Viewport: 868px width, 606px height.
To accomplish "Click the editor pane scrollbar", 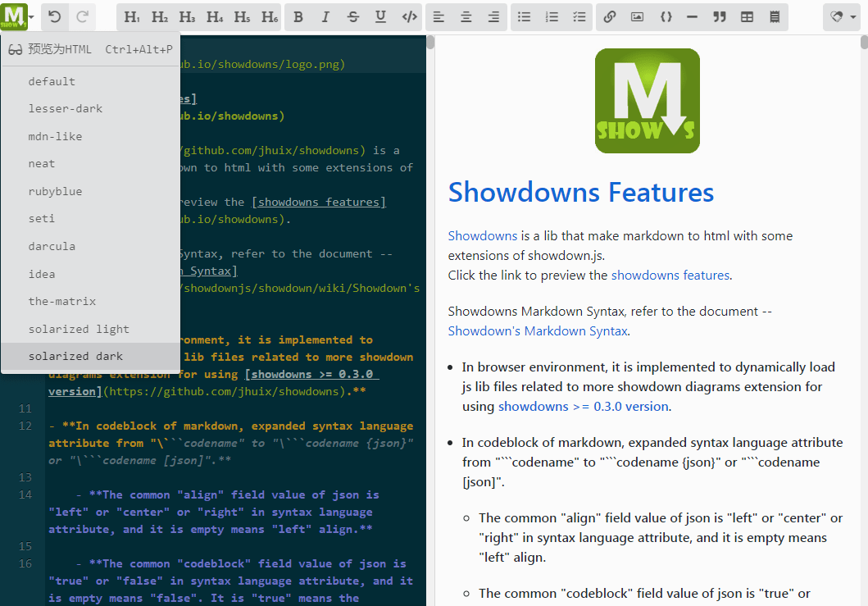I will coord(430,43).
